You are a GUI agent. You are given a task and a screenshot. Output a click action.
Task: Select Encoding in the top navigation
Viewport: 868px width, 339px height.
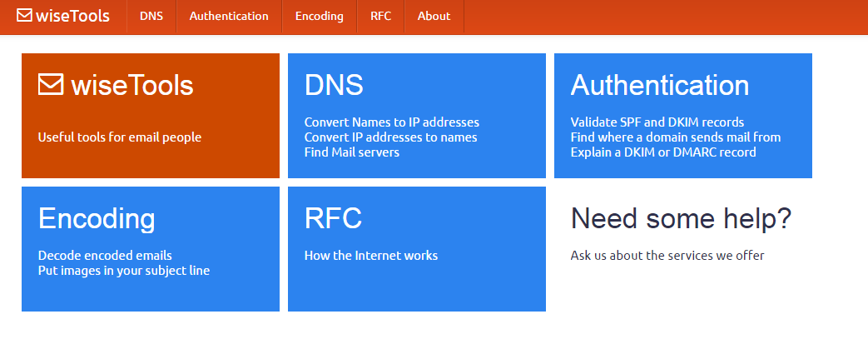(x=319, y=16)
